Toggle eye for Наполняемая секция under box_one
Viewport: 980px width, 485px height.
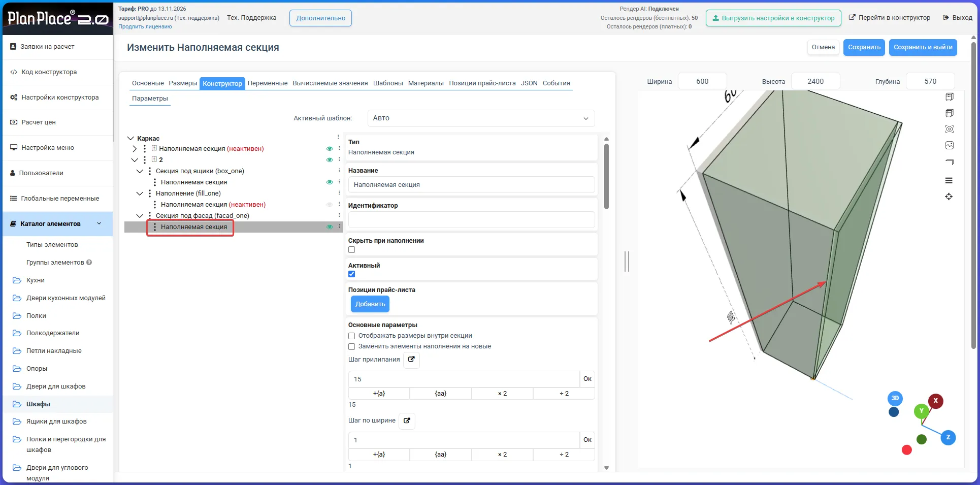330,182
